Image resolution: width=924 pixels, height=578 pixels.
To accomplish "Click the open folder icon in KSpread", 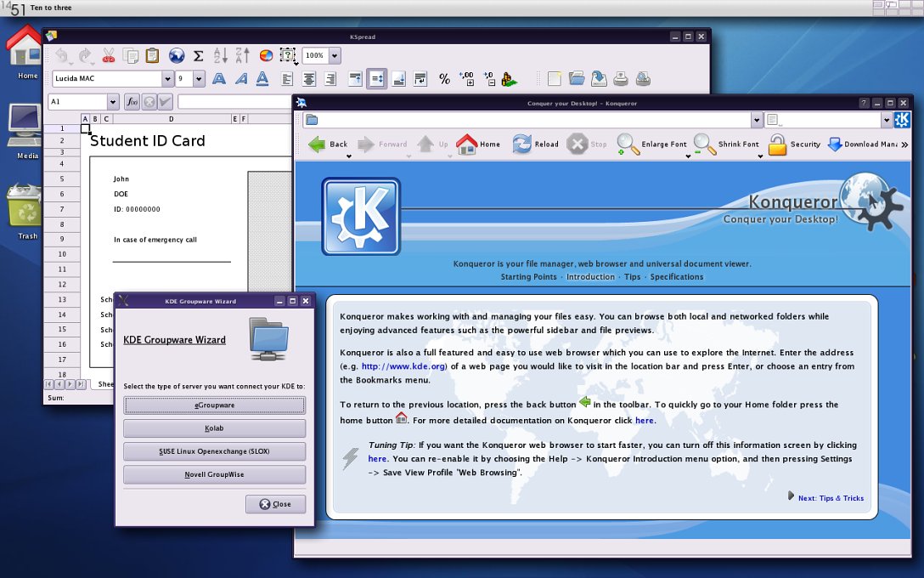I will point(577,78).
